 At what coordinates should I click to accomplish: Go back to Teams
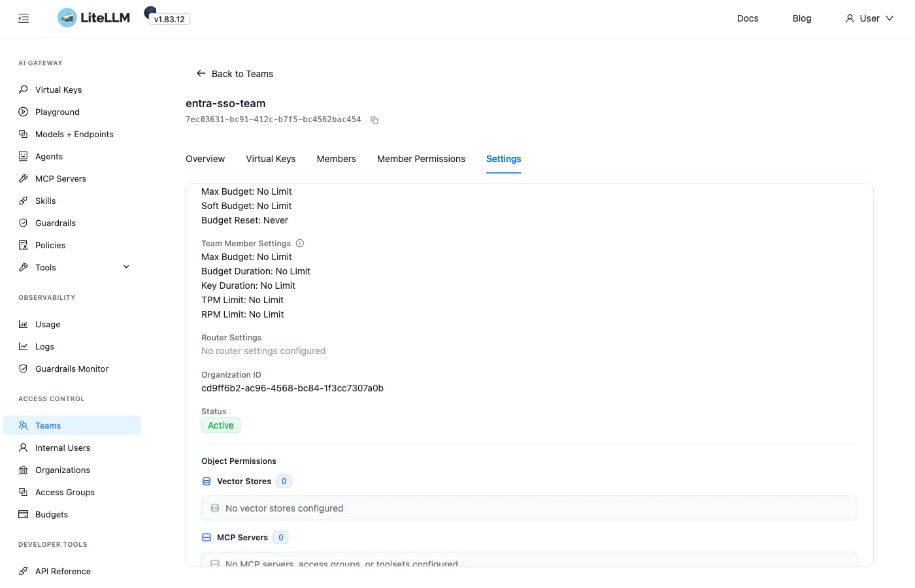click(x=235, y=74)
